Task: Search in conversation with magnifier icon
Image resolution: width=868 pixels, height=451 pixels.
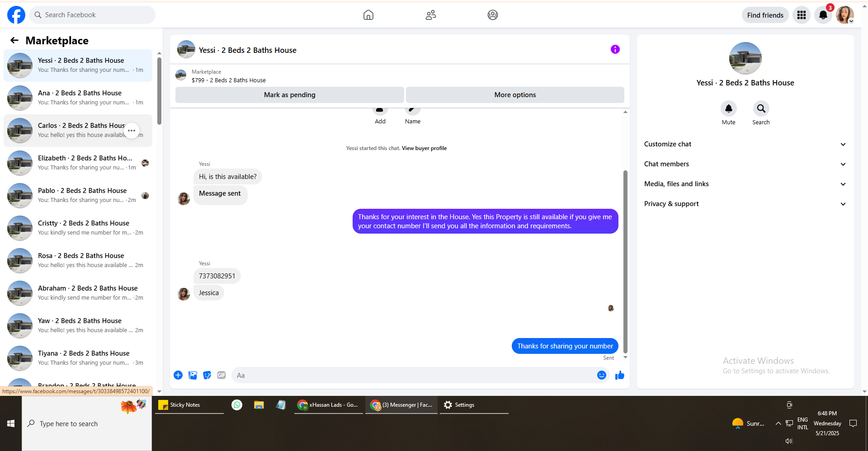Action: pos(761,108)
